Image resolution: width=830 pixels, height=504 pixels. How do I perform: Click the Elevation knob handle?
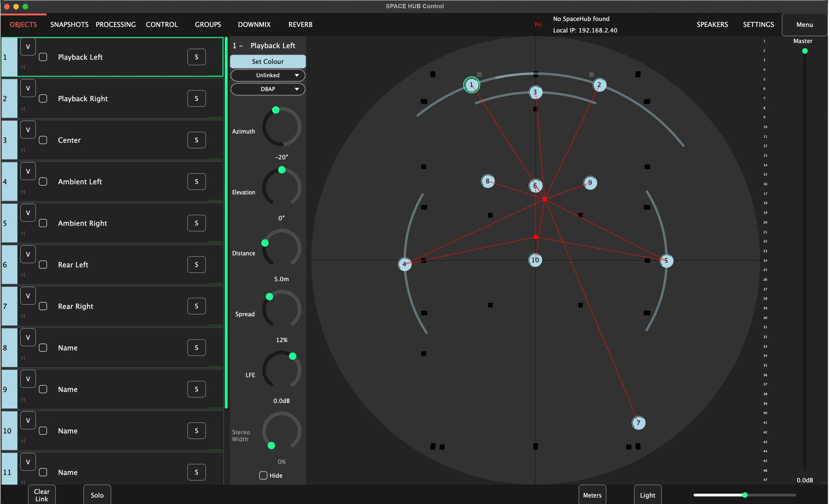[x=282, y=170]
